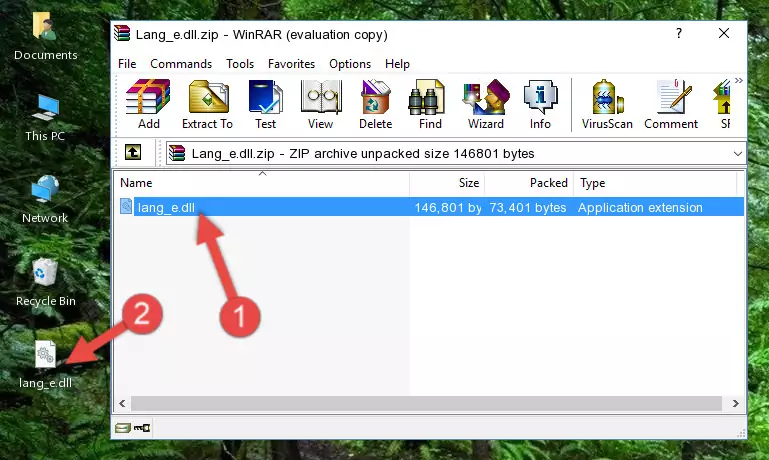
Task: Show archive Info
Action: [540, 104]
